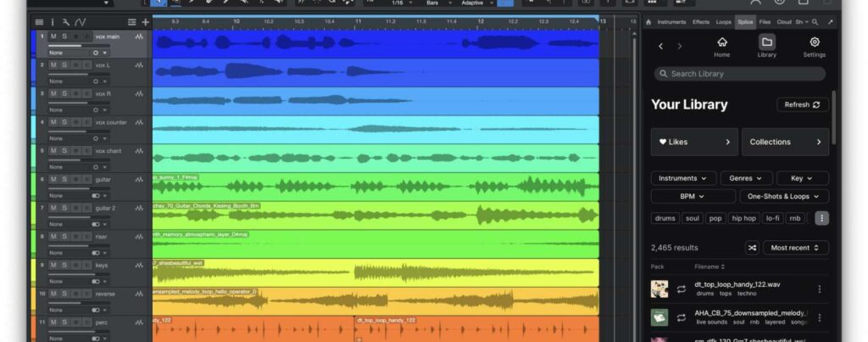Add a new track with plus icon

coord(145,21)
